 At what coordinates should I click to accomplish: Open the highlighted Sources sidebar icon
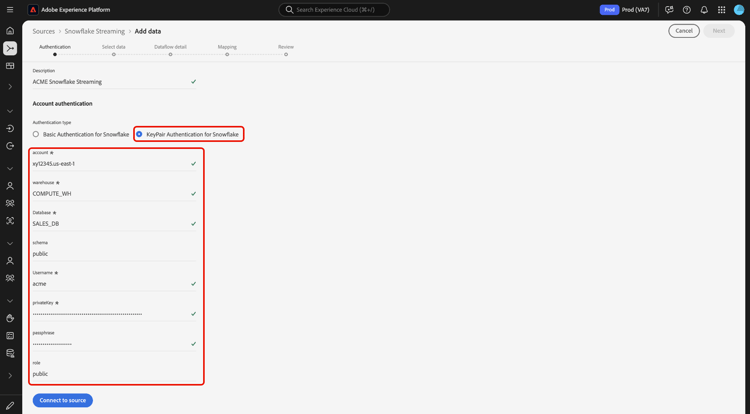(10, 48)
